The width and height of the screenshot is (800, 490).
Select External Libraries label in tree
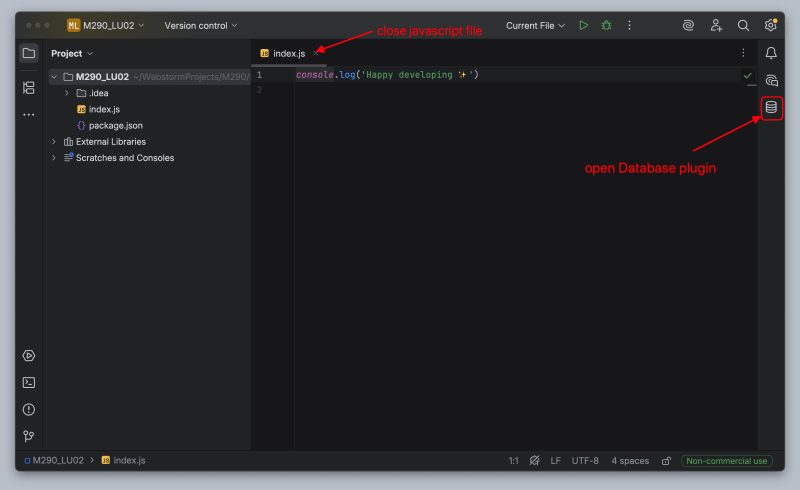pos(111,141)
